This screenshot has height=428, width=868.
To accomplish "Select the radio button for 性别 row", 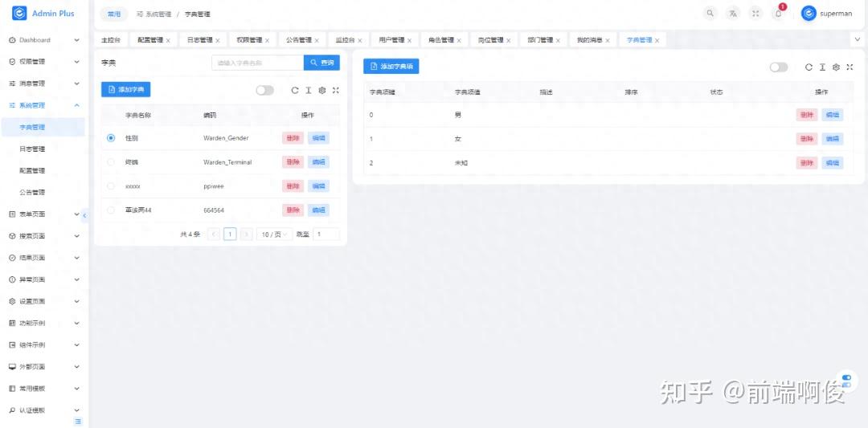I will click(111, 137).
